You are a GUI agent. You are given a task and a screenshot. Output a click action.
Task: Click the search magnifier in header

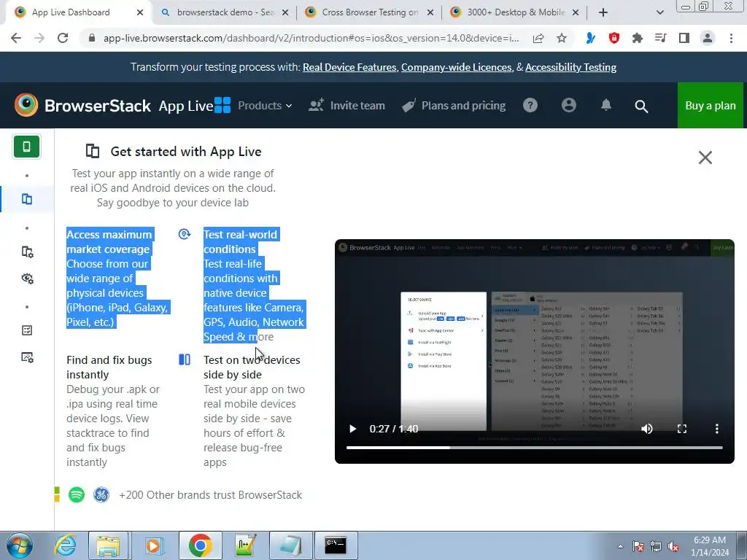tap(641, 106)
